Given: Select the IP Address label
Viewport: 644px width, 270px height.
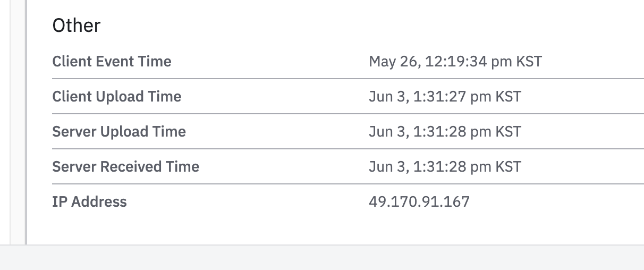Looking at the screenshot, I should tap(89, 202).
